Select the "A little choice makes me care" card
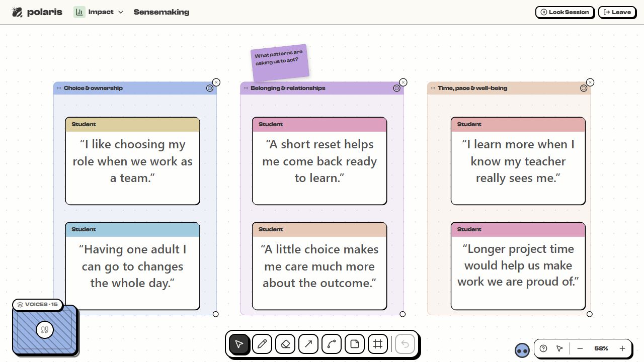Image resolution: width=644 pixels, height=362 pixels. (x=319, y=266)
